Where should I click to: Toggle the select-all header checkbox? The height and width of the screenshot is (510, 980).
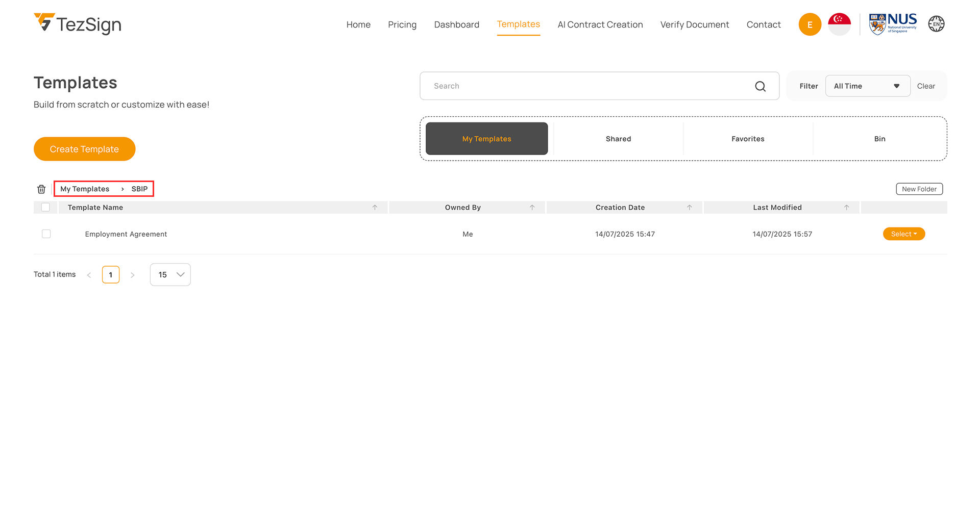coord(45,208)
